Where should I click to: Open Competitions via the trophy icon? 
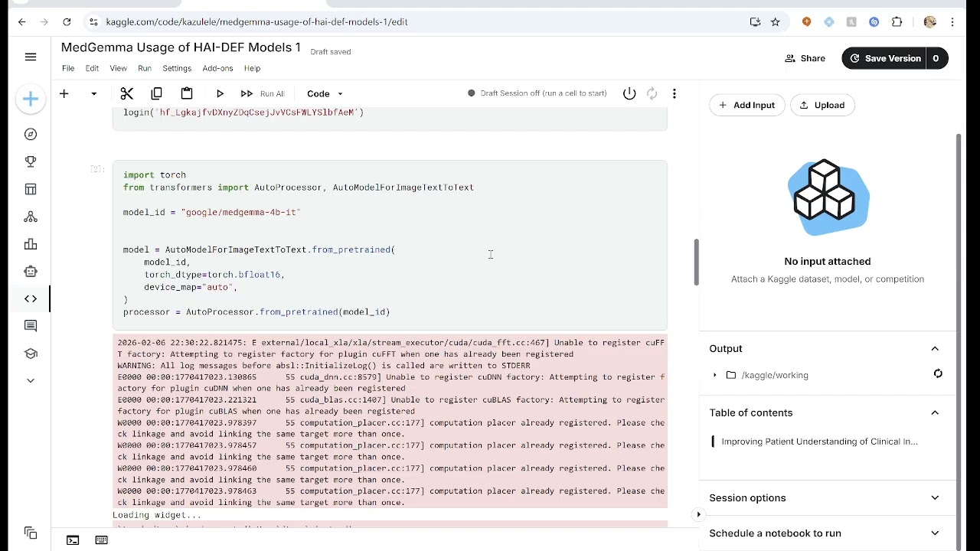pos(31,161)
